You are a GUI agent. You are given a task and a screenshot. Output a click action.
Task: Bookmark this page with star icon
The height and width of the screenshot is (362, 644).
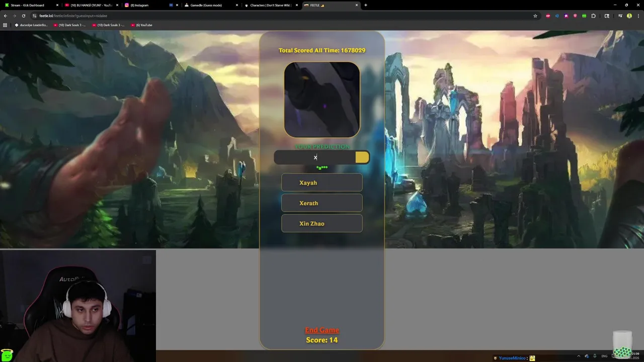pyautogui.click(x=535, y=16)
